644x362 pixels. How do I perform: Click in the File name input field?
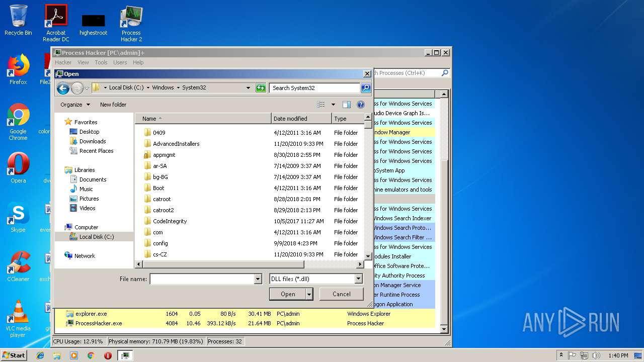point(202,279)
